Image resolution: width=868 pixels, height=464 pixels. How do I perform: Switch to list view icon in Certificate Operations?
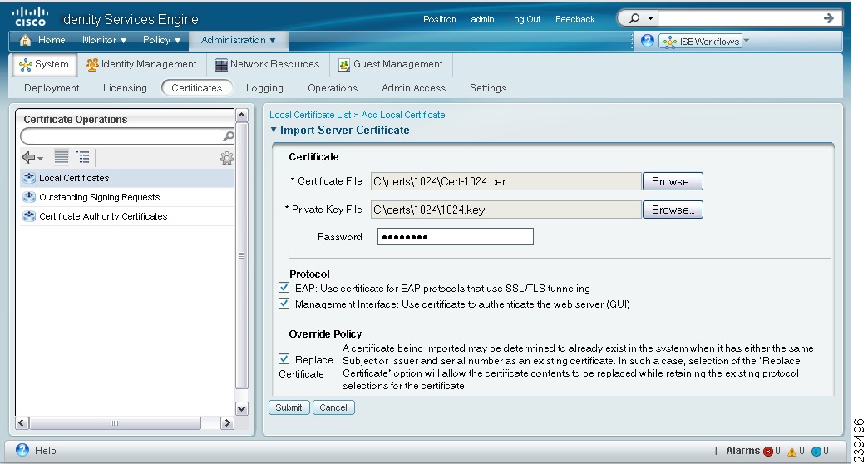62,157
